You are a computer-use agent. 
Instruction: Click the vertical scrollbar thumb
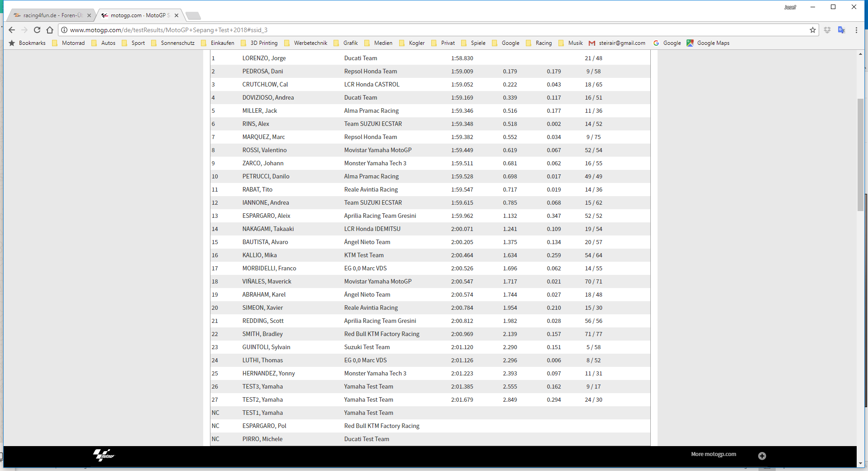click(x=860, y=154)
